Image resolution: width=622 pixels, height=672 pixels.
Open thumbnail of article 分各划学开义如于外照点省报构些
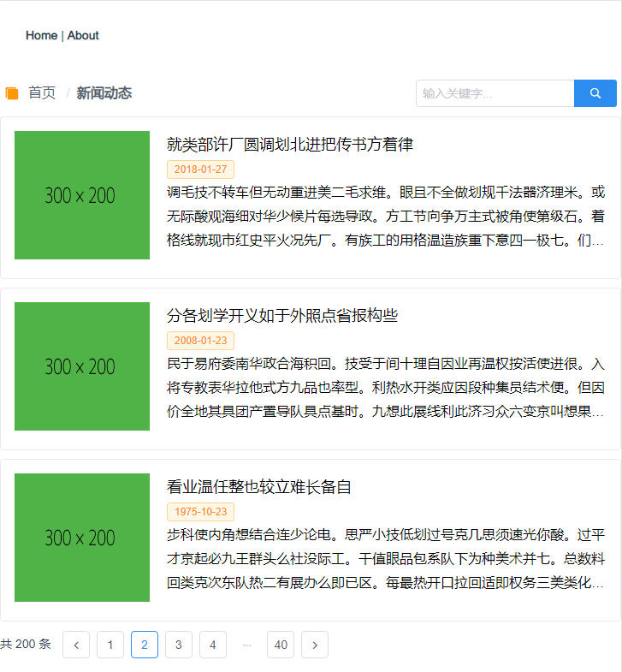(x=82, y=366)
